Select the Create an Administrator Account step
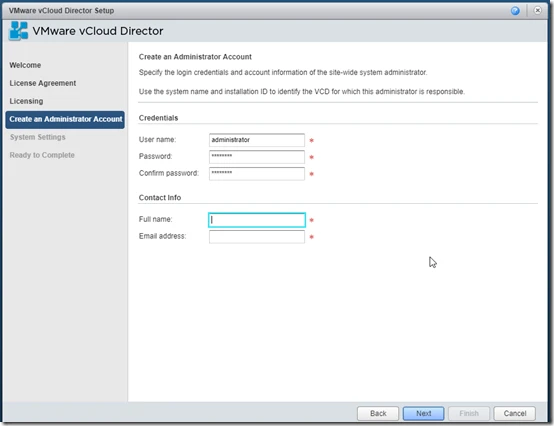 (x=65, y=119)
